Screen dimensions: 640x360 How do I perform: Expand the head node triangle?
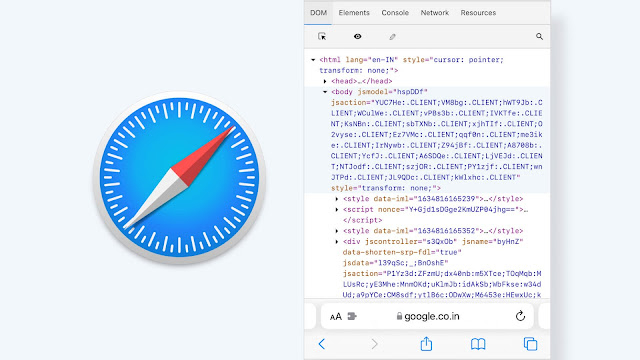[x=325, y=81]
